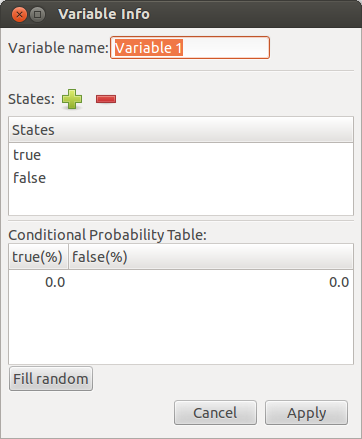Select the 0.0 cell under true(%)
Screen dimensions: 362x439
(38, 282)
